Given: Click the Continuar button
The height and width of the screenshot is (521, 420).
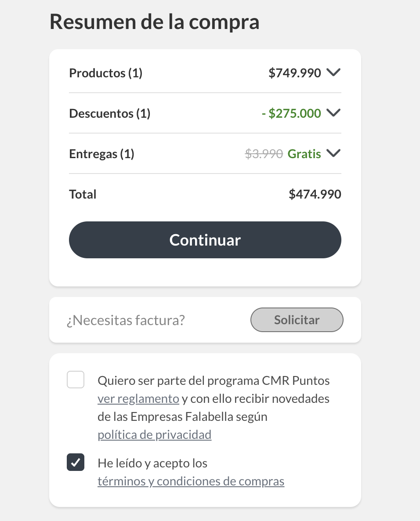Looking at the screenshot, I should point(205,240).
